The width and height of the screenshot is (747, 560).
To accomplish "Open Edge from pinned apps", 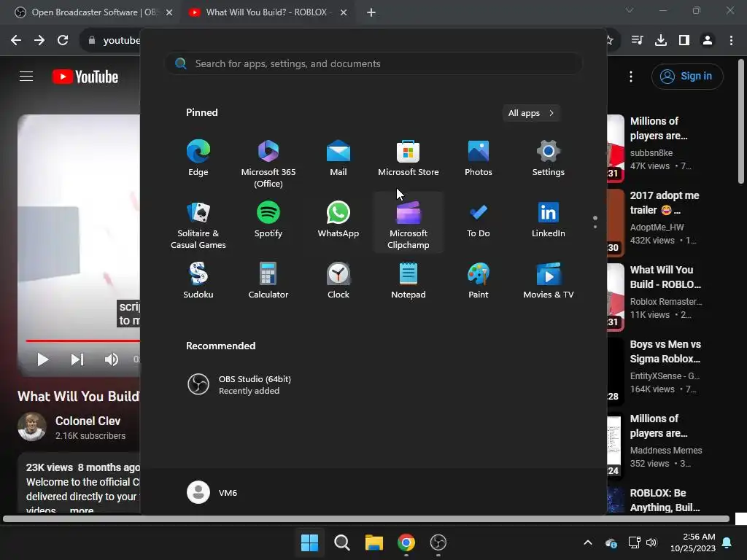I will click(198, 159).
